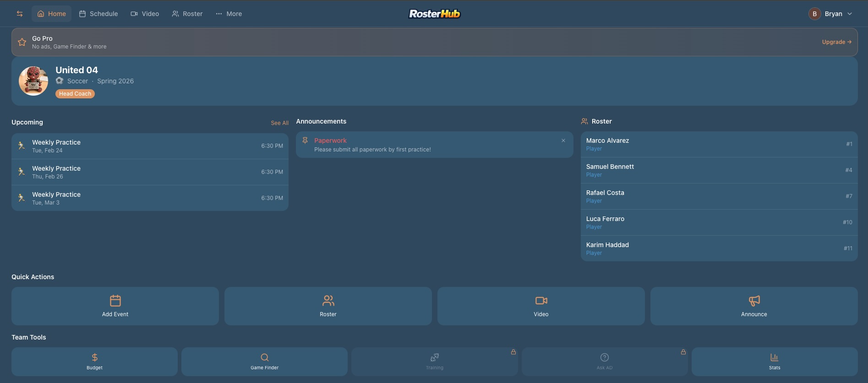The width and height of the screenshot is (868, 383).
Task: Click See All upcoming events
Action: click(x=279, y=123)
